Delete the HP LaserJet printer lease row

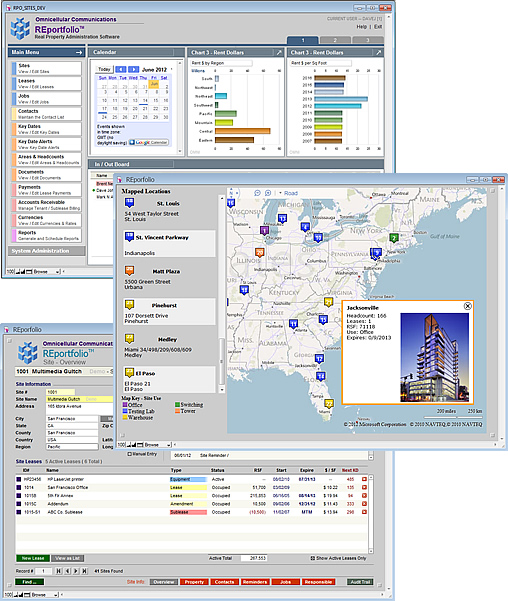pos(364,479)
